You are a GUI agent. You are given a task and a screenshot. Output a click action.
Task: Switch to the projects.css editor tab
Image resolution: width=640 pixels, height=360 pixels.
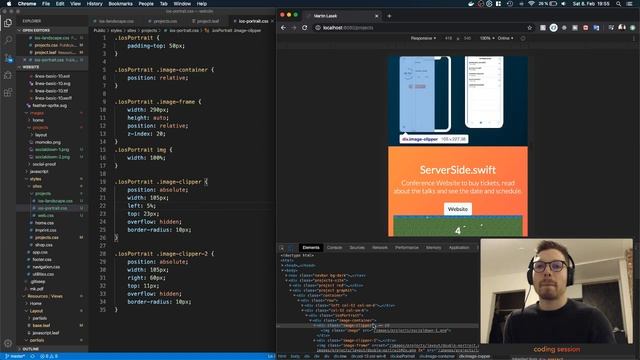coord(165,21)
